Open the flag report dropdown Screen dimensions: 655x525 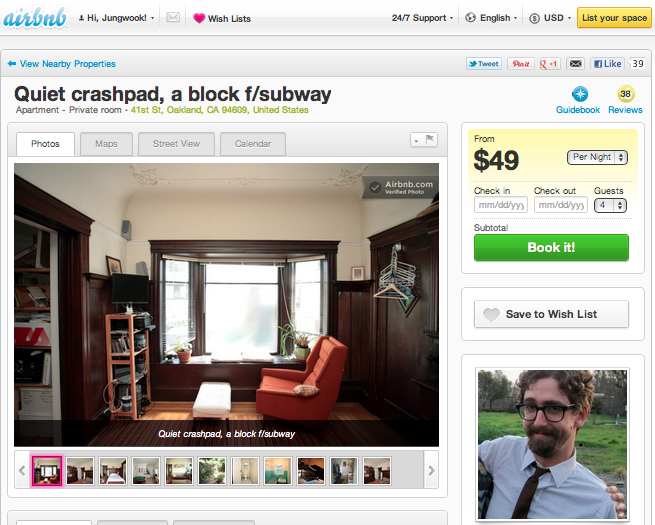point(424,140)
